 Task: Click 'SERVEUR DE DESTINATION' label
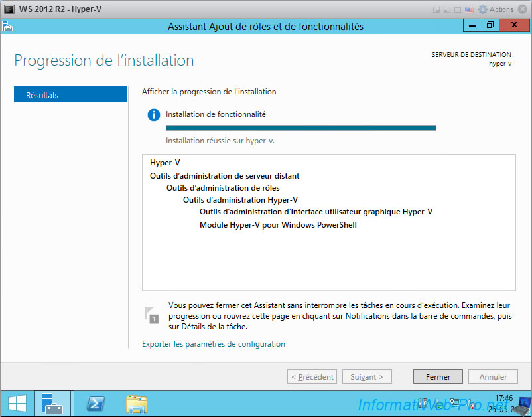471,54
